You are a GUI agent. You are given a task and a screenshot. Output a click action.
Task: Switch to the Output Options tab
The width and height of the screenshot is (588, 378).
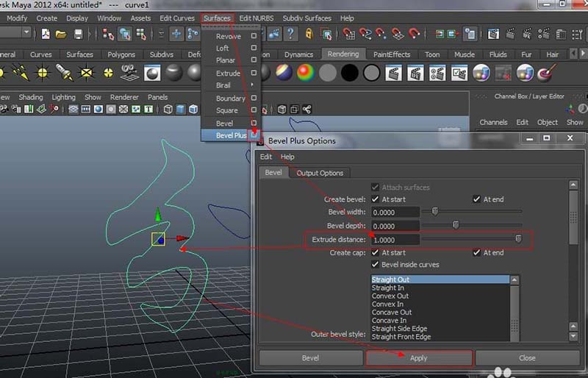click(320, 173)
